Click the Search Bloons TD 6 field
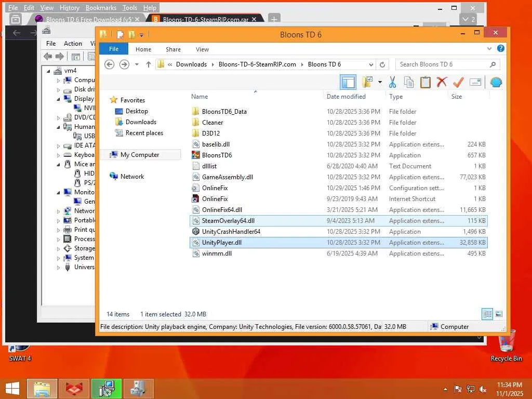The height and width of the screenshot is (399, 532). tap(447, 64)
